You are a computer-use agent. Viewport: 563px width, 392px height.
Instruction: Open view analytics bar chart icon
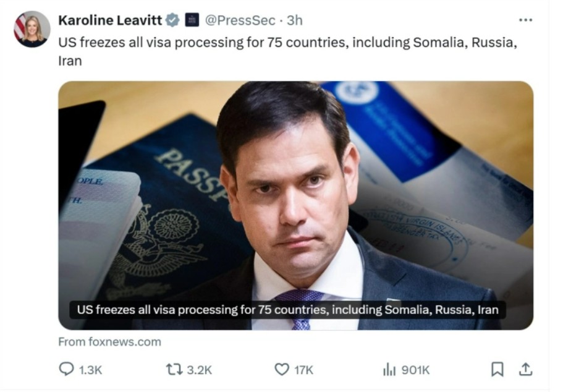coord(389,369)
